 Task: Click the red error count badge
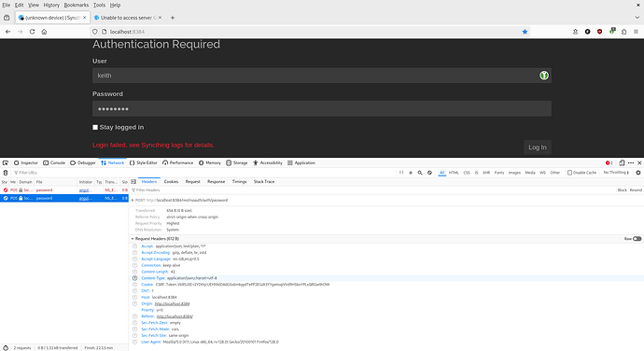point(609,162)
